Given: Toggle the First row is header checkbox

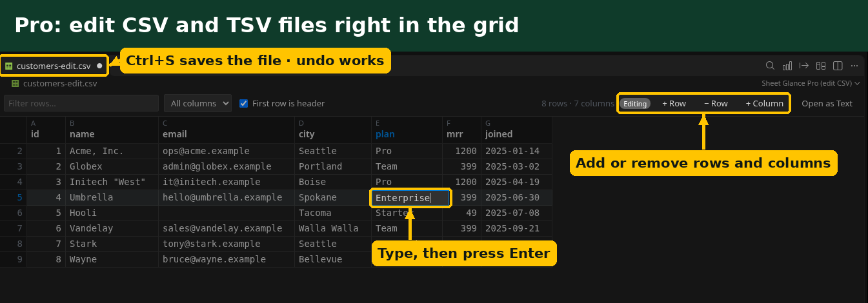Looking at the screenshot, I should (243, 103).
